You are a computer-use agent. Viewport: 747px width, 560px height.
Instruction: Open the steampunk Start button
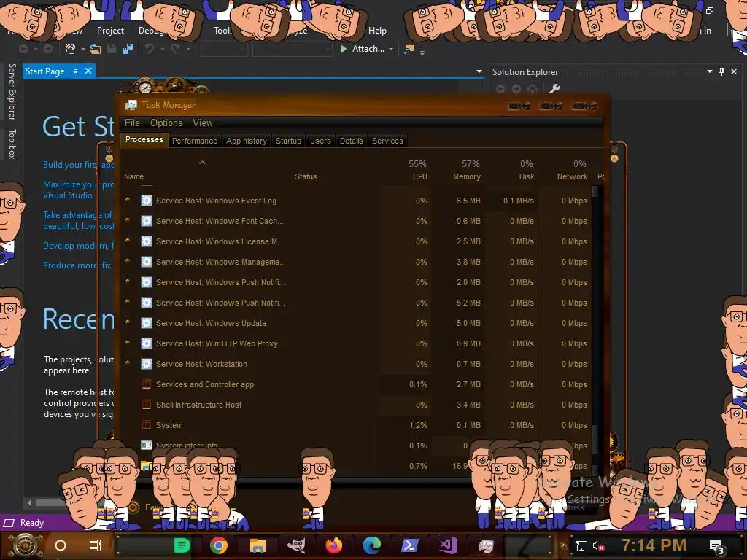coord(26,545)
